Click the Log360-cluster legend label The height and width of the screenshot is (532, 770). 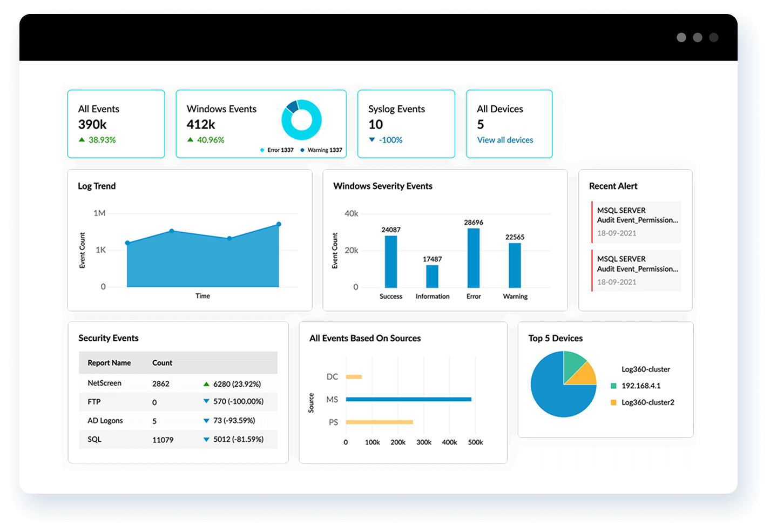[x=646, y=369]
